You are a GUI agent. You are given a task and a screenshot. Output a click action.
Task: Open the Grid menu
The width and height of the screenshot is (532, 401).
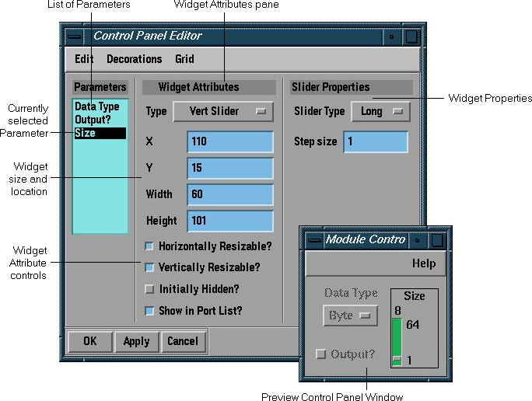(184, 59)
